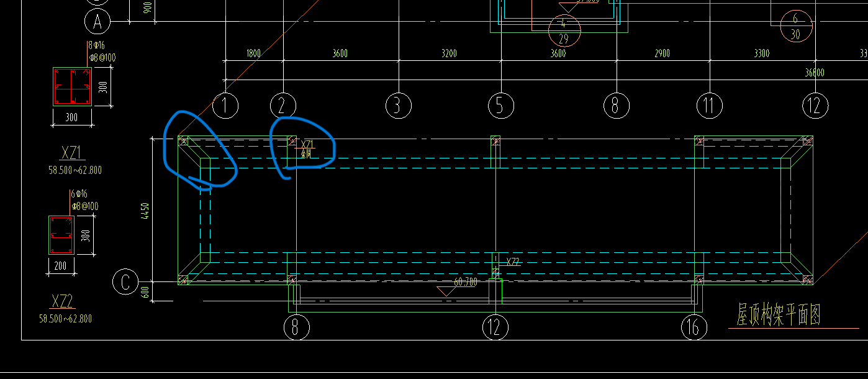
Task: Select axis bubble 16
Action: click(694, 327)
